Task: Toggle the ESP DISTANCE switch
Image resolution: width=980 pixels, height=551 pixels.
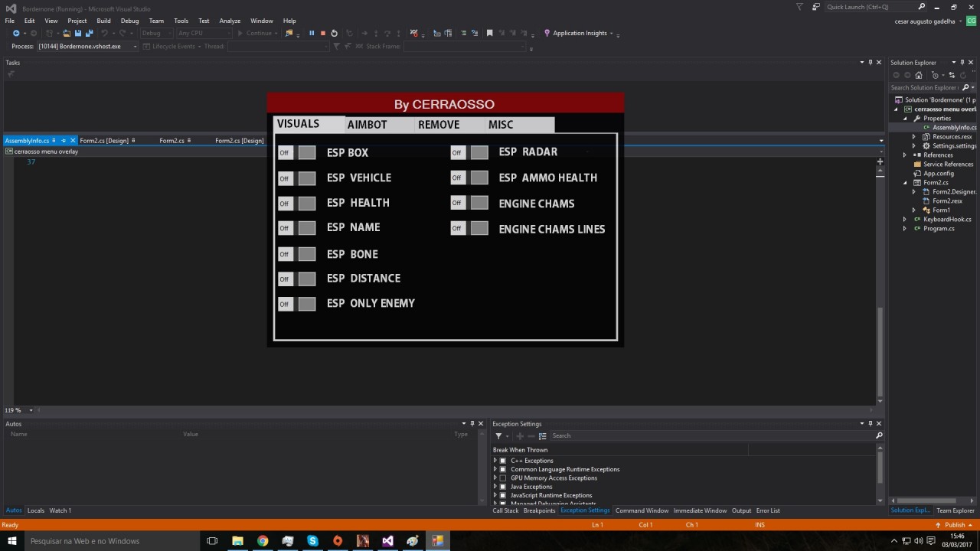Action: [296, 279]
